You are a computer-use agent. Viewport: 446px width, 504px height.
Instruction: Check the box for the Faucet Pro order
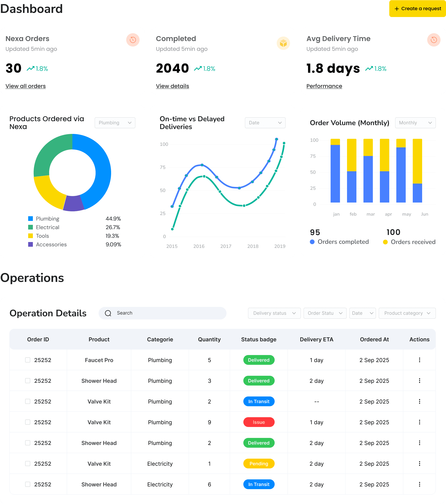pos(28,360)
